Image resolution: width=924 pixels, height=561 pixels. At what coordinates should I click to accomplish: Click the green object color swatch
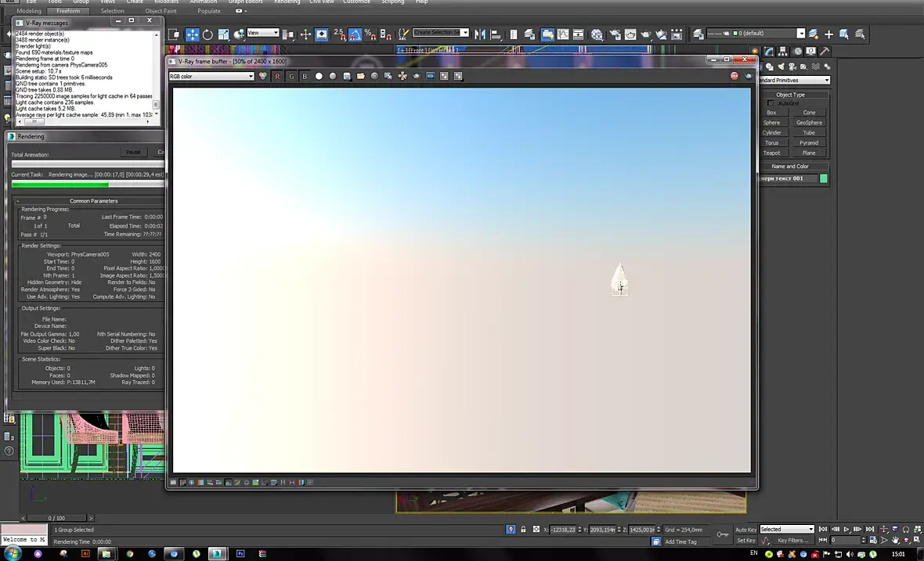[x=824, y=178]
